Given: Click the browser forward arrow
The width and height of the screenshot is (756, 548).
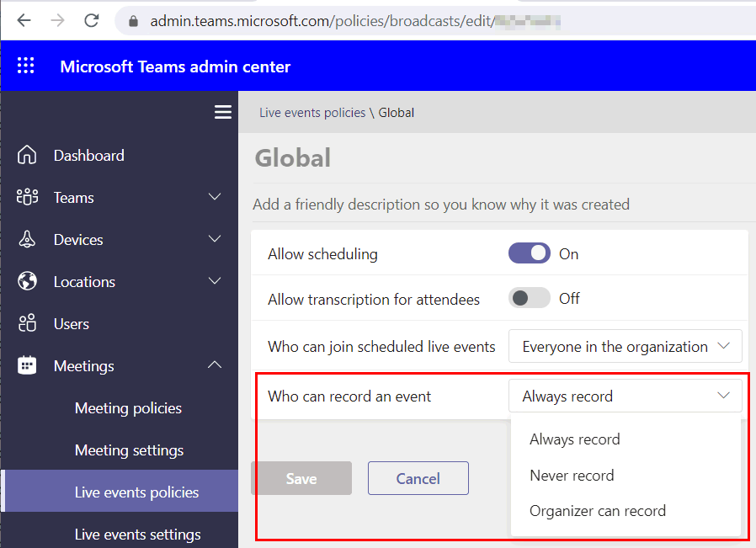Looking at the screenshot, I should (x=57, y=20).
